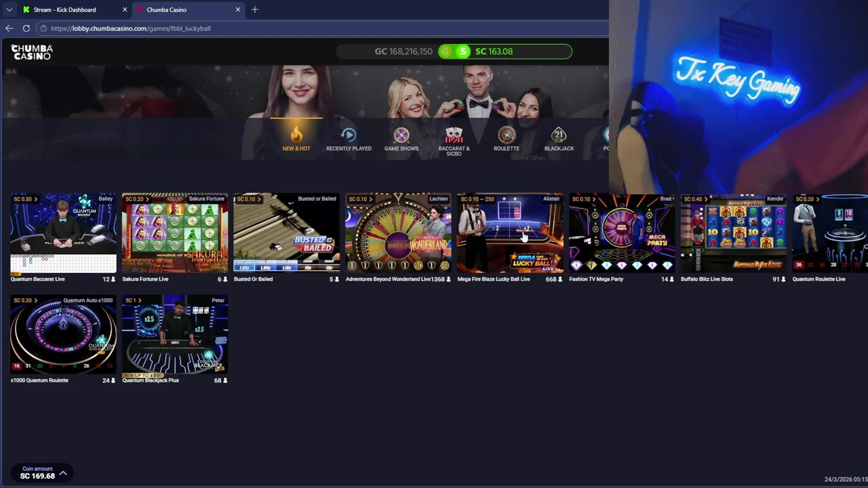Click the SC 1 label on Quantum Blackjack Plus
This screenshot has height=488, width=868.
click(x=132, y=300)
